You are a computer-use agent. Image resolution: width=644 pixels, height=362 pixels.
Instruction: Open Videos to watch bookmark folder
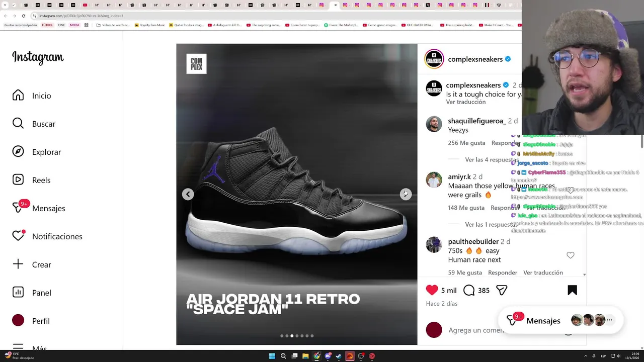pyautogui.click(x=113, y=25)
